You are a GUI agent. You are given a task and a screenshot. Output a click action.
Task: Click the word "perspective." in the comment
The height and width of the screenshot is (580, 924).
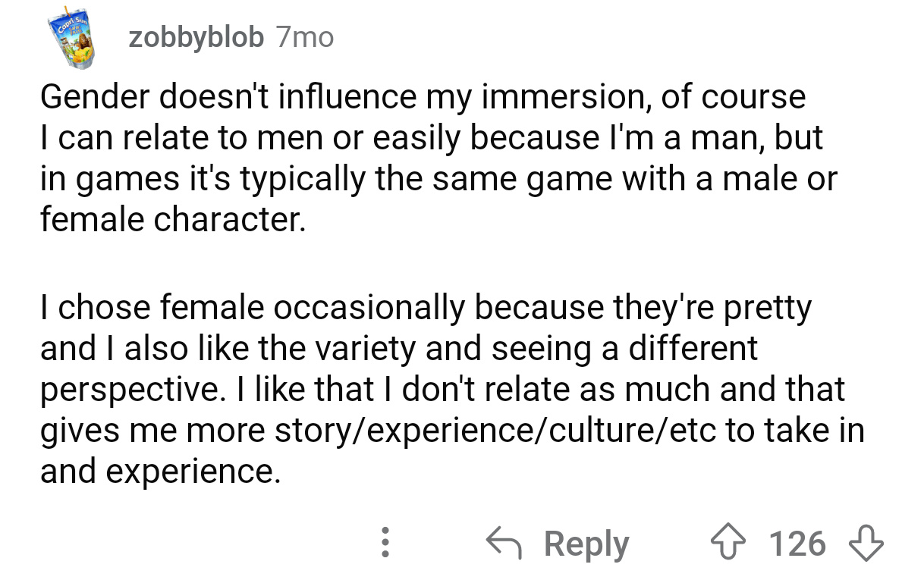coord(130,390)
